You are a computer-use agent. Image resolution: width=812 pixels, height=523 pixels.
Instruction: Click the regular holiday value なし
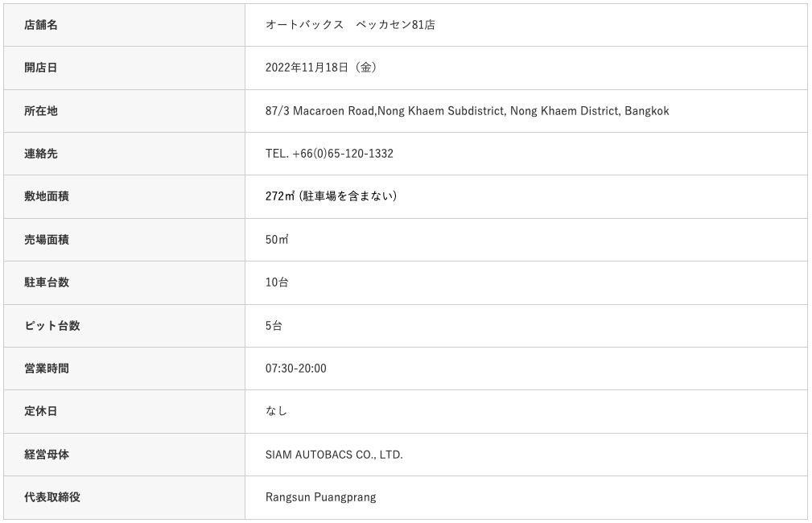click(276, 411)
